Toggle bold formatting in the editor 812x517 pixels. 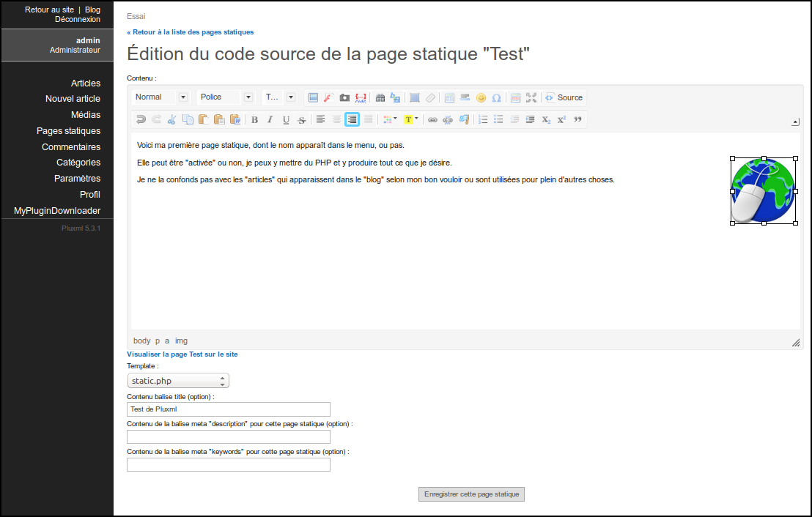click(254, 119)
